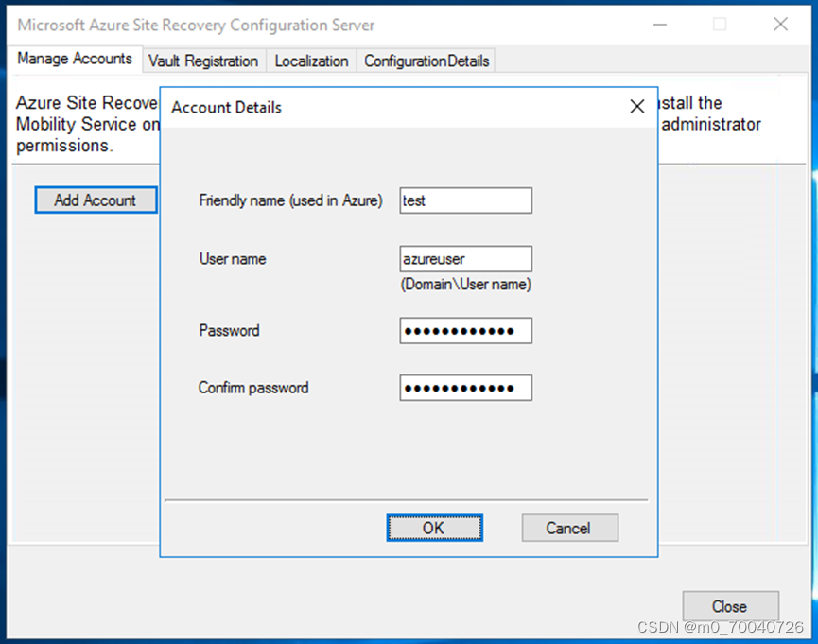The image size is (818, 644).
Task: Confirm Account Details with OK
Action: 435,528
